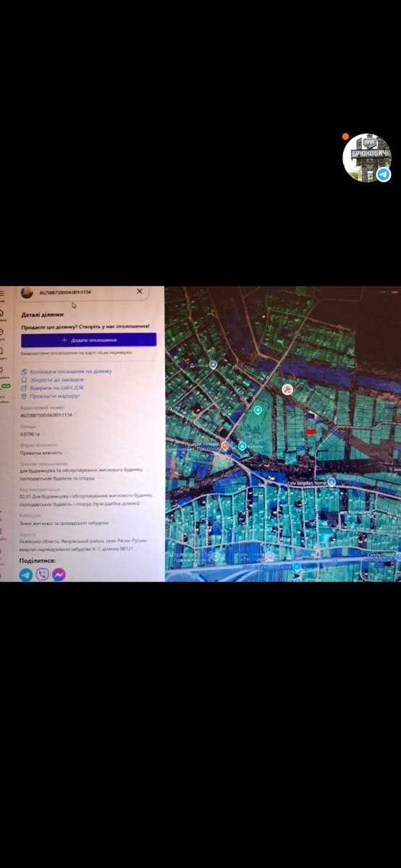Click the cadastral number search field
Screen dimensions: 401x868
[83, 292]
